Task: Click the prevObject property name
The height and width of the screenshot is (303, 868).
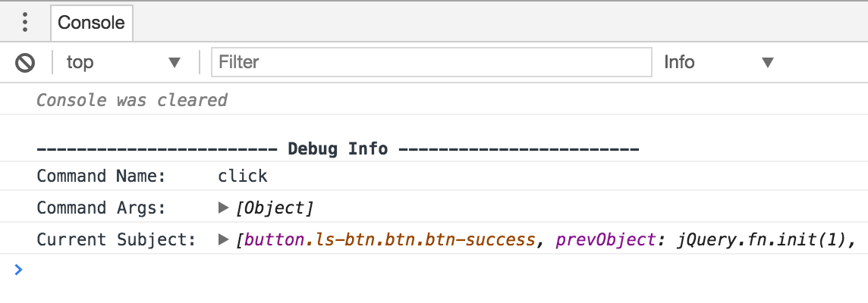Action: click(605, 240)
